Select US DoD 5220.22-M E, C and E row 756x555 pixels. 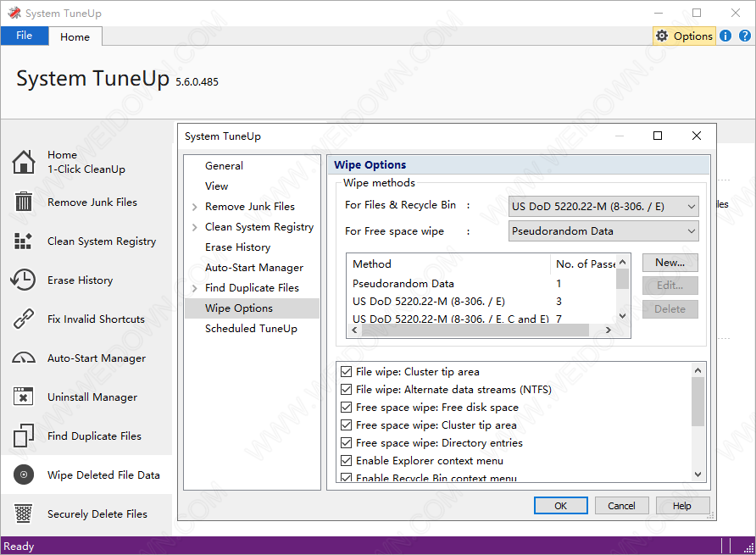pyautogui.click(x=481, y=319)
